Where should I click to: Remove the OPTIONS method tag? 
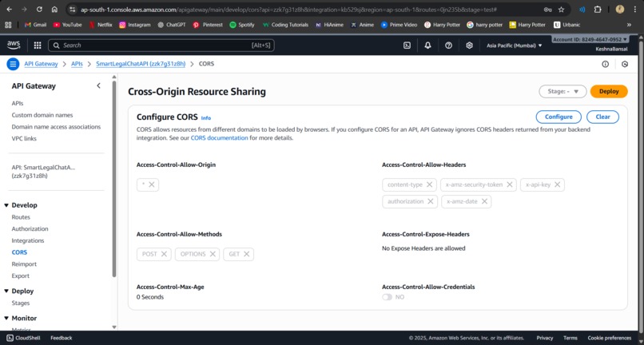[213, 254]
